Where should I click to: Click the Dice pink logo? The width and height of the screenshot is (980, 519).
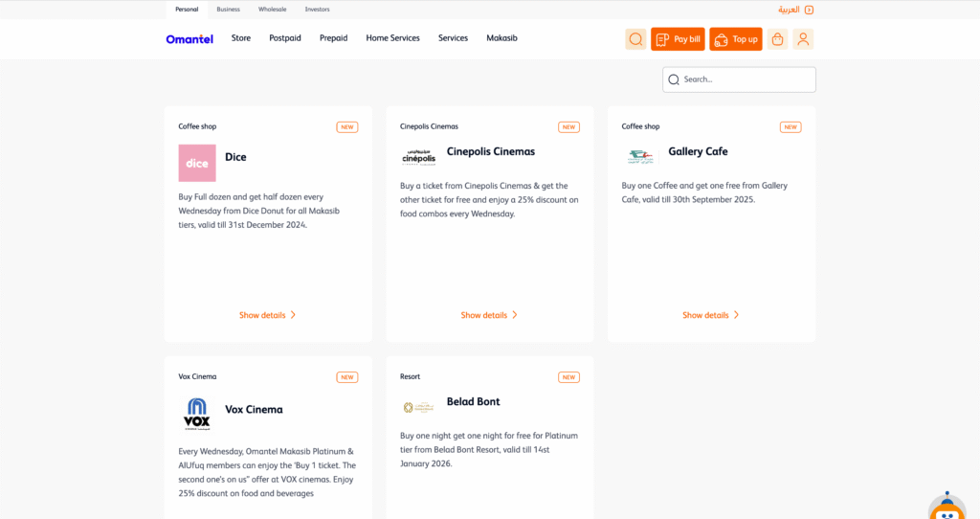(x=197, y=163)
